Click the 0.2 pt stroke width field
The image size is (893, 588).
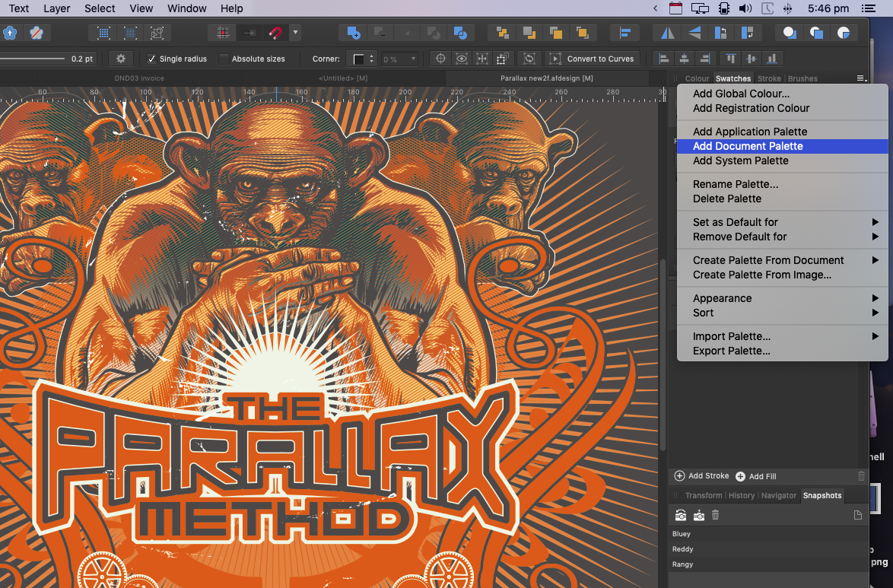click(82, 59)
